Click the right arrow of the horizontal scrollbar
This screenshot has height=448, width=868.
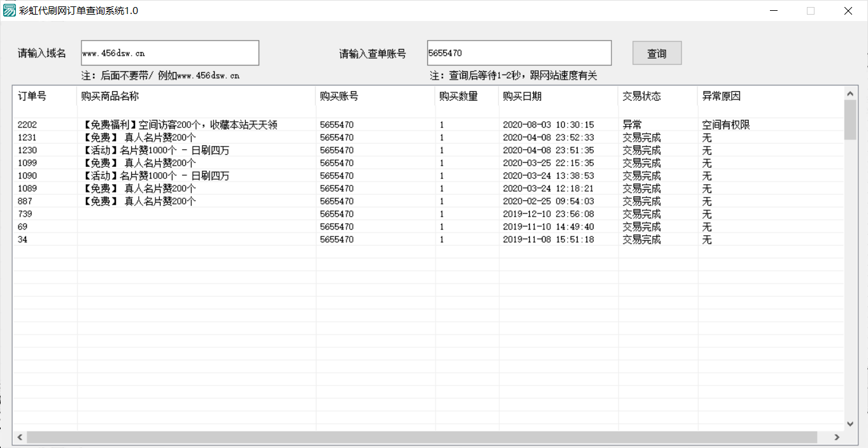pos(839,438)
